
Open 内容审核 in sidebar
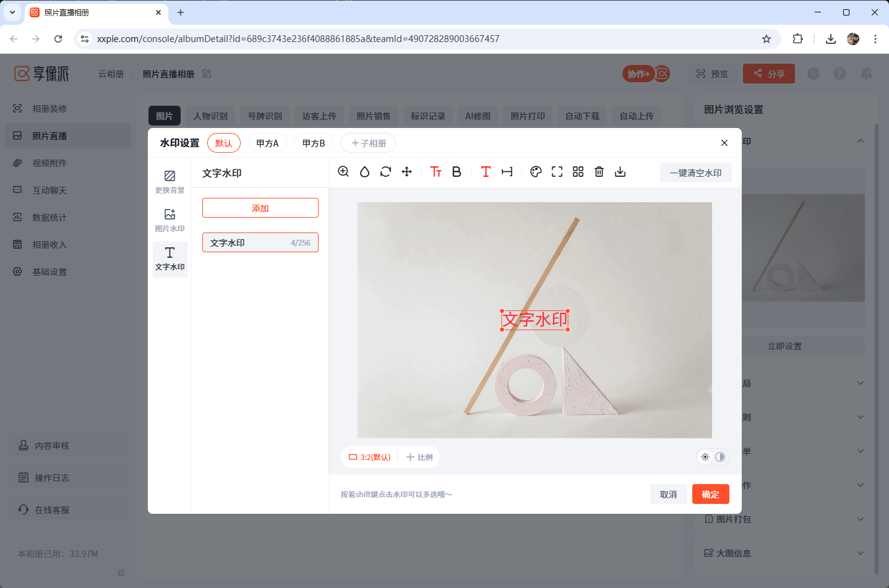coord(68,445)
